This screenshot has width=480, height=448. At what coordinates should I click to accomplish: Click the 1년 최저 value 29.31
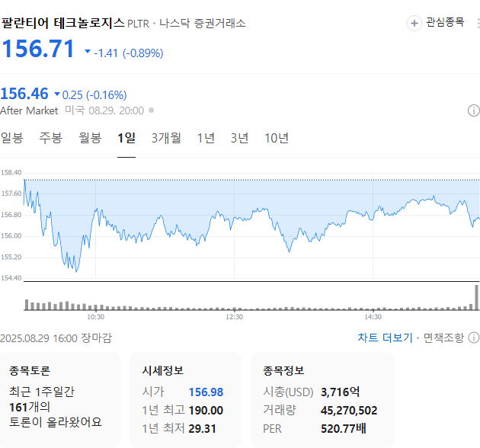point(203,429)
